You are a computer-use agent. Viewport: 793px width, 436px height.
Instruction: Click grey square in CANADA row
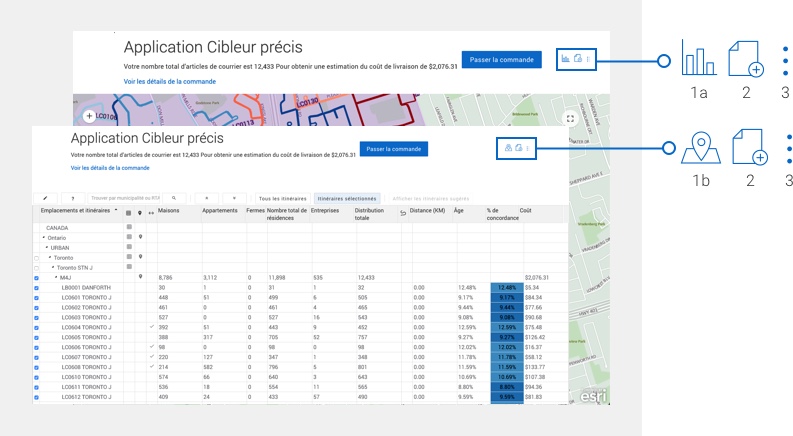click(x=129, y=227)
